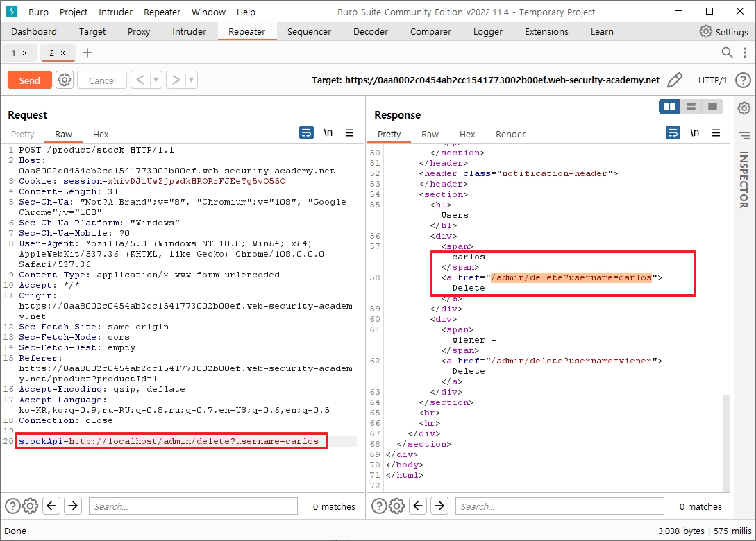756x541 pixels.
Task: Toggle word wrap icon in Request panel
Action: (306, 132)
